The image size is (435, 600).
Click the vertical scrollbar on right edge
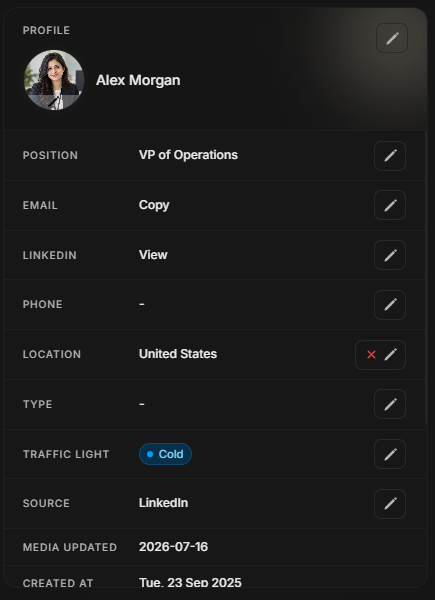[426, 277]
